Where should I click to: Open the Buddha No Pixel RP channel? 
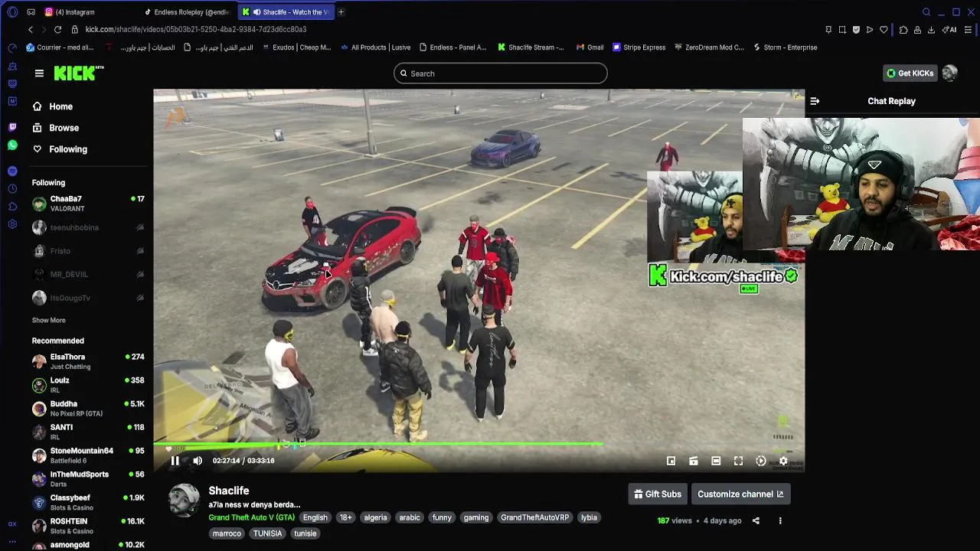(x=88, y=409)
